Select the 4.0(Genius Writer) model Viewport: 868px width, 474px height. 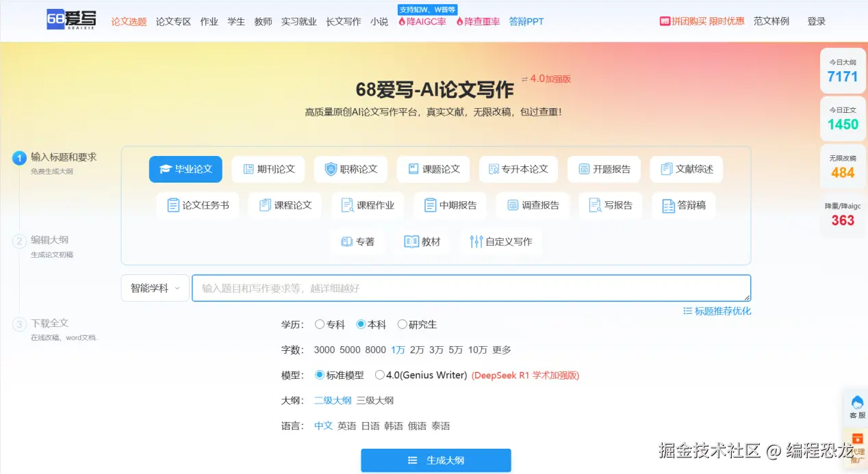click(421, 376)
